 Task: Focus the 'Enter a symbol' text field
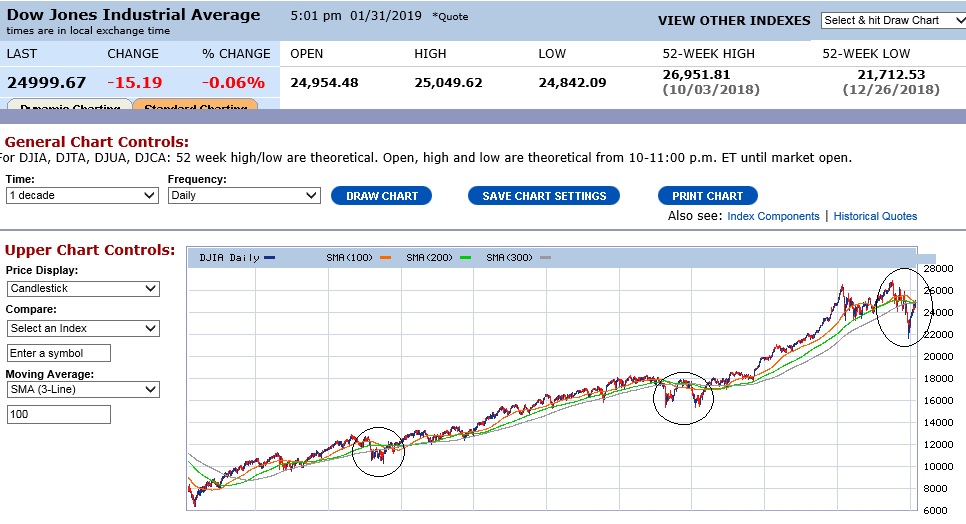click(59, 353)
